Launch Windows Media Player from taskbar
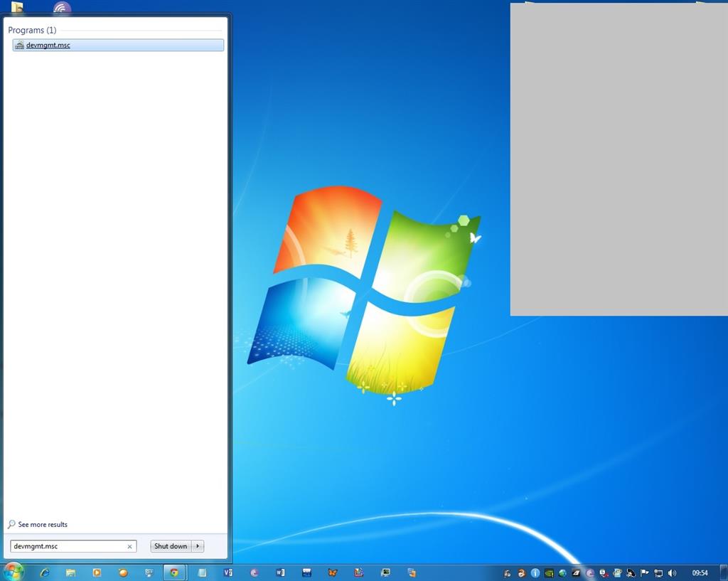The width and height of the screenshot is (728, 581). pos(97,572)
